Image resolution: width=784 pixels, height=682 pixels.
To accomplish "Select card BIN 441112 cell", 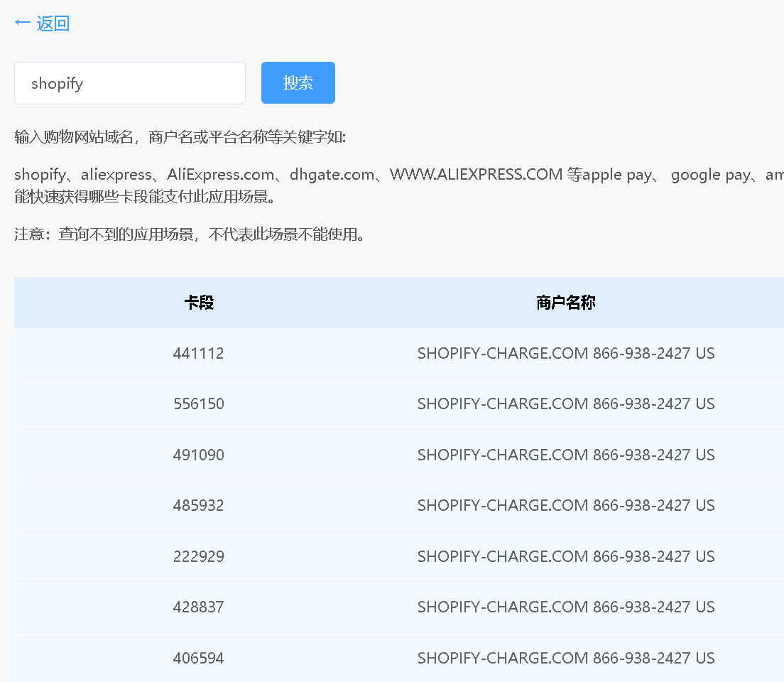I will 199,353.
